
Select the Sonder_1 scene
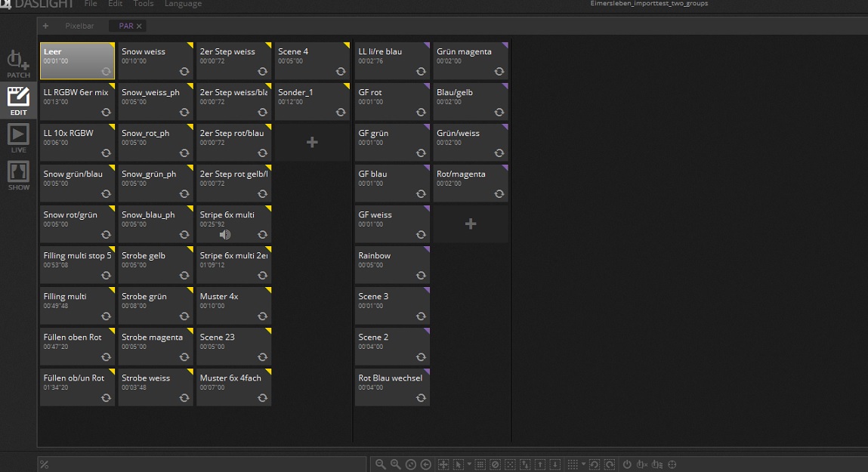click(x=312, y=102)
